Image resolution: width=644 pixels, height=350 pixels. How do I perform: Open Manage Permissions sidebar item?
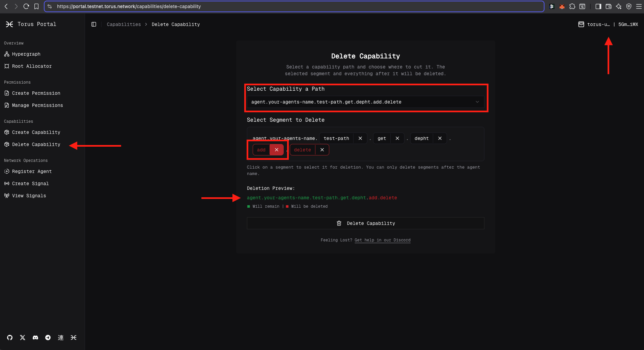click(37, 105)
